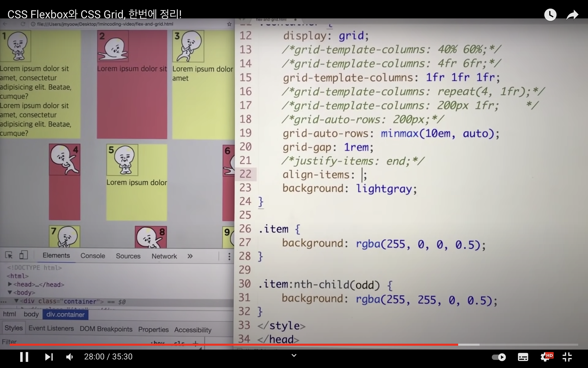Click grid item image number 5
588x368 pixels.
click(122, 160)
